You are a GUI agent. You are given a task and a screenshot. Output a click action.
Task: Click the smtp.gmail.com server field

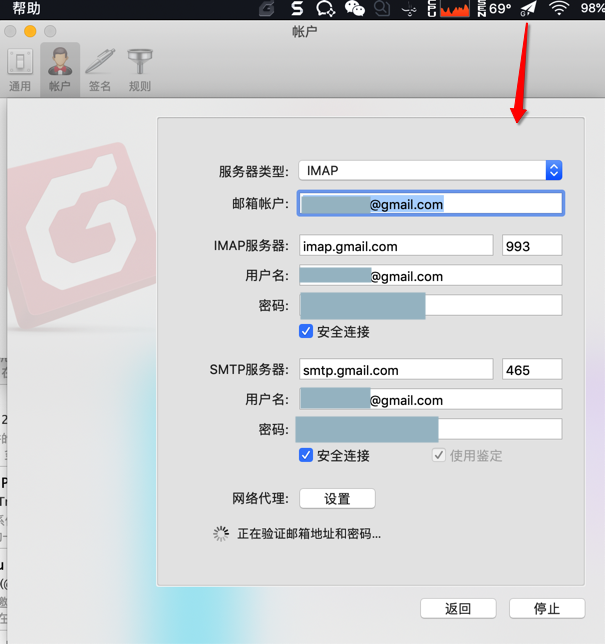coord(396,370)
